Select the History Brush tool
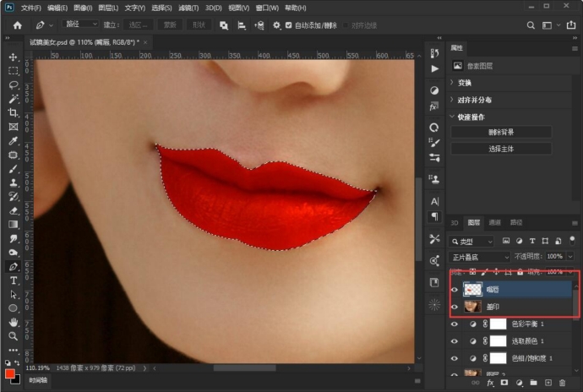 [x=14, y=197]
